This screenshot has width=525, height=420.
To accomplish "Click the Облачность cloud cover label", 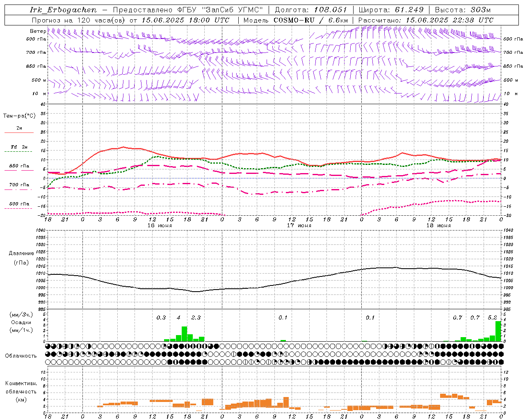I will coord(21,356).
